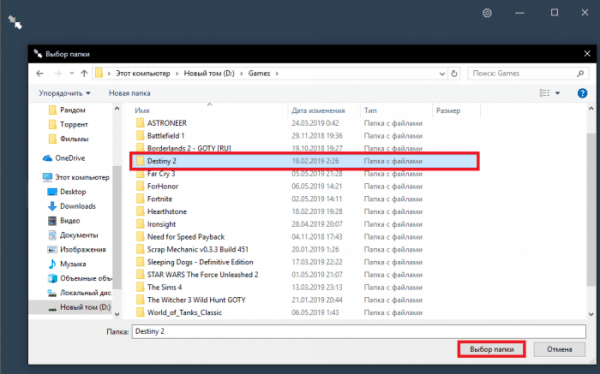The width and height of the screenshot is (600, 374).
Task: Click Этот компьютер in the address path
Action: [143, 73]
